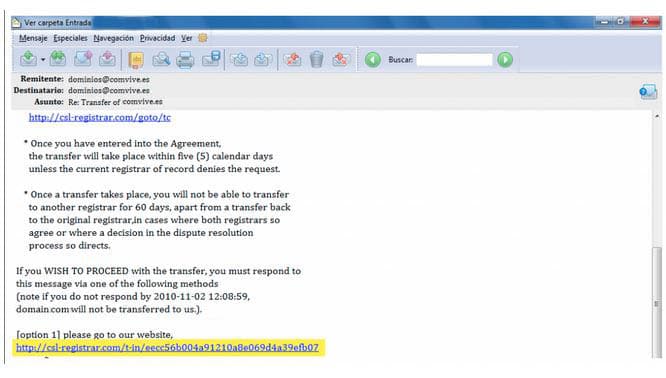Click the green previous arrow button

373,60
